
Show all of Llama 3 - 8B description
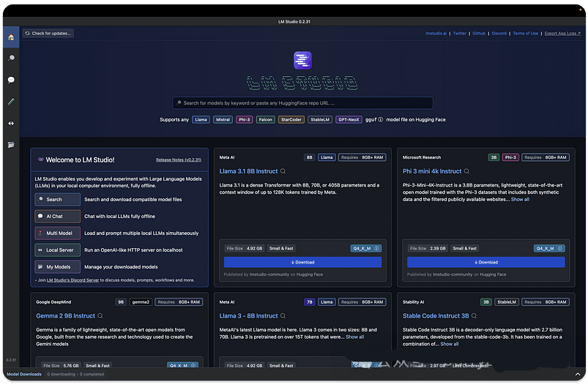coord(354,337)
